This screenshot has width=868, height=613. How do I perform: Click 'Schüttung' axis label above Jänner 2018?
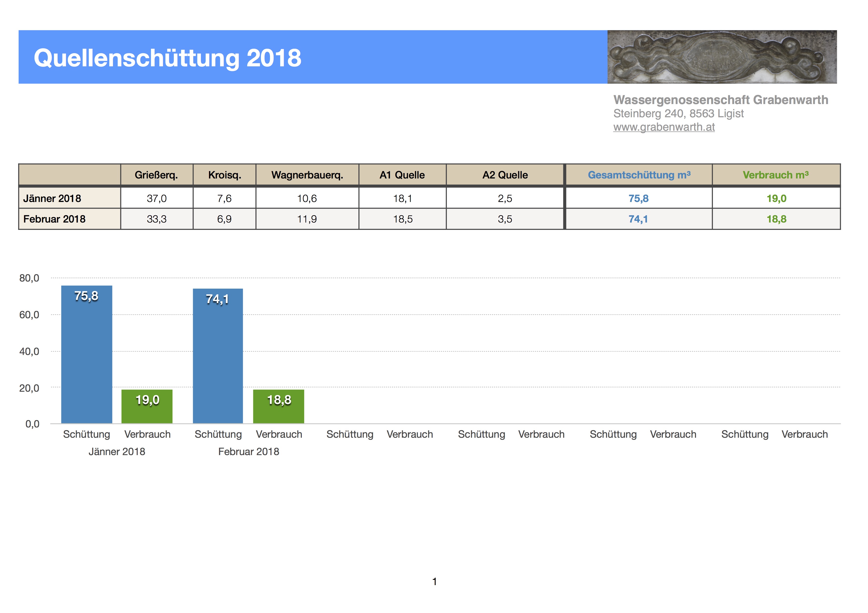tap(86, 434)
